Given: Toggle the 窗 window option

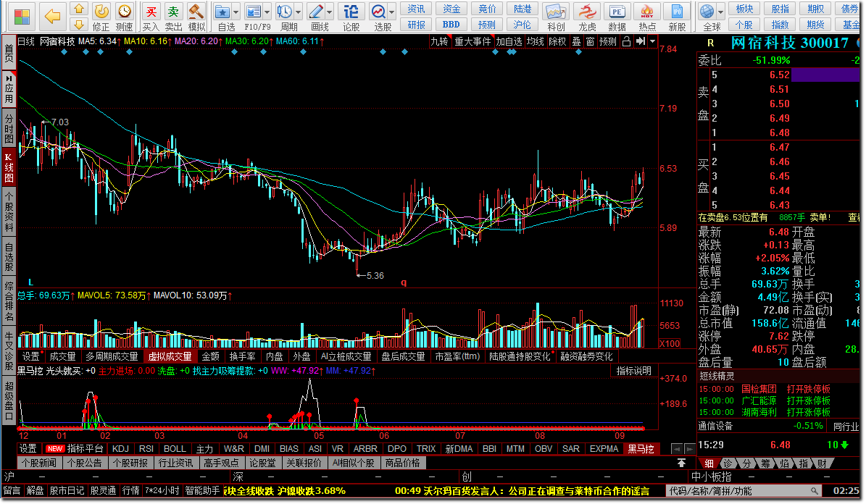Looking at the screenshot, I should (x=591, y=41).
